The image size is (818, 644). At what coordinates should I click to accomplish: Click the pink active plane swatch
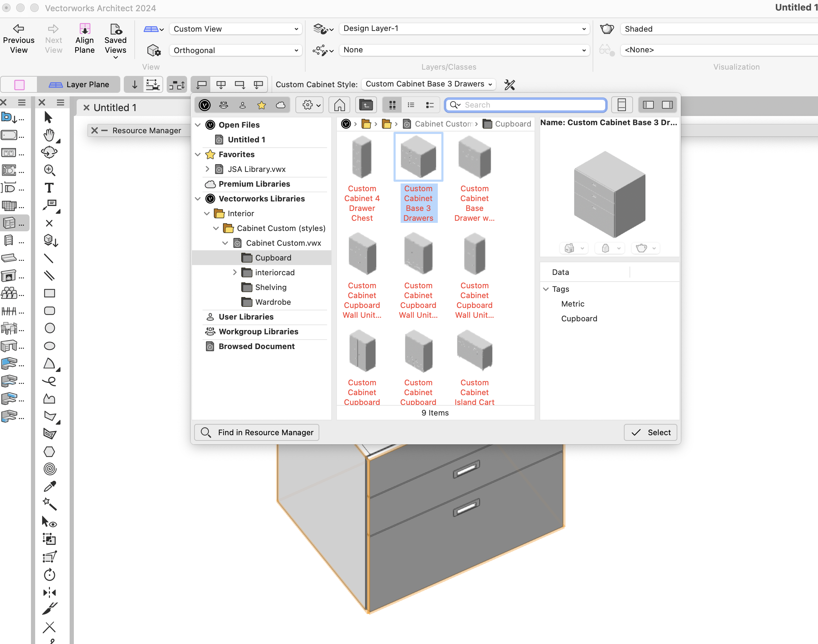(x=19, y=84)
